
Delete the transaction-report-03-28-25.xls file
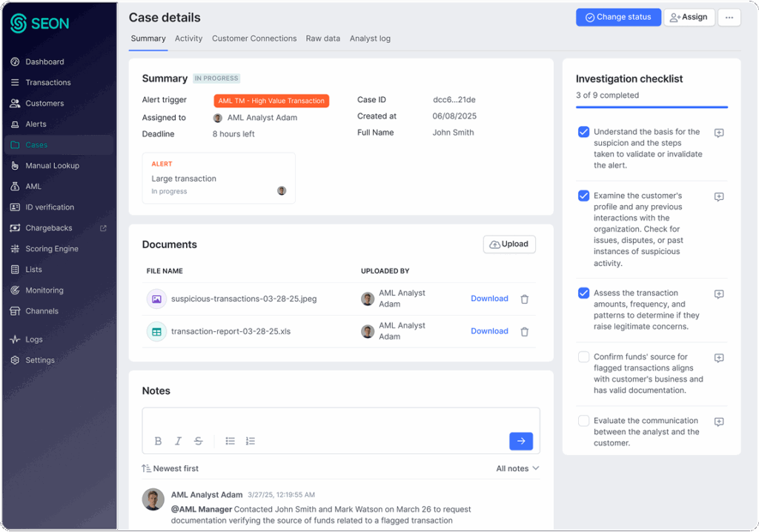click(525, 332)
